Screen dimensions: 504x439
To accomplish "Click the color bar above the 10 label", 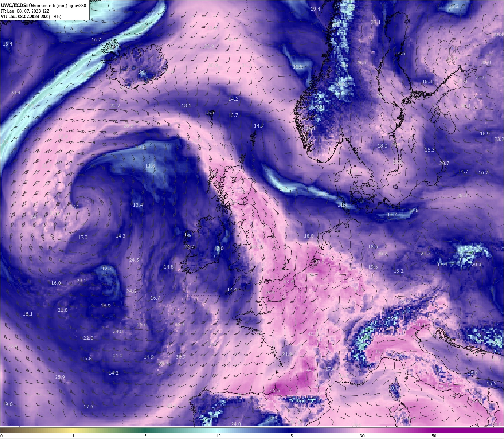I will (218, 430).
